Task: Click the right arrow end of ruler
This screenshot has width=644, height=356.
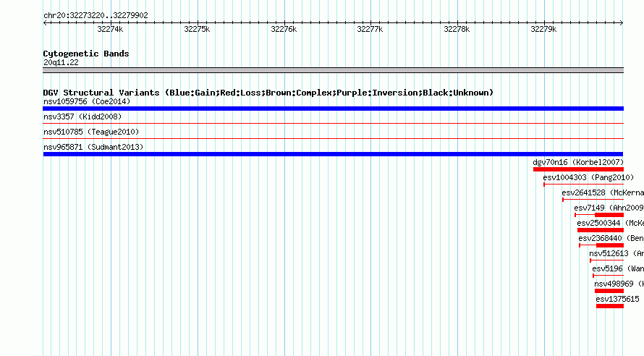Action: click(x=622, y=23)
